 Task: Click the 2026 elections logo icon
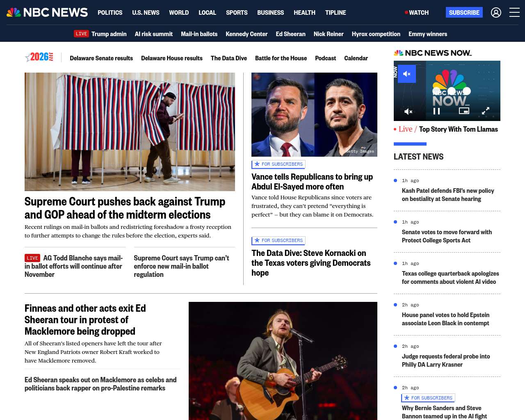click(x=39, y=57)
